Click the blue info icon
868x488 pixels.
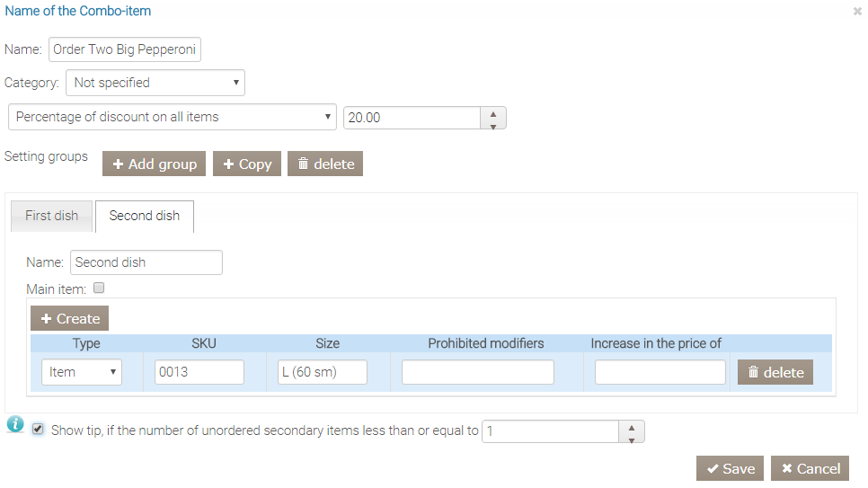coord(15,425)
